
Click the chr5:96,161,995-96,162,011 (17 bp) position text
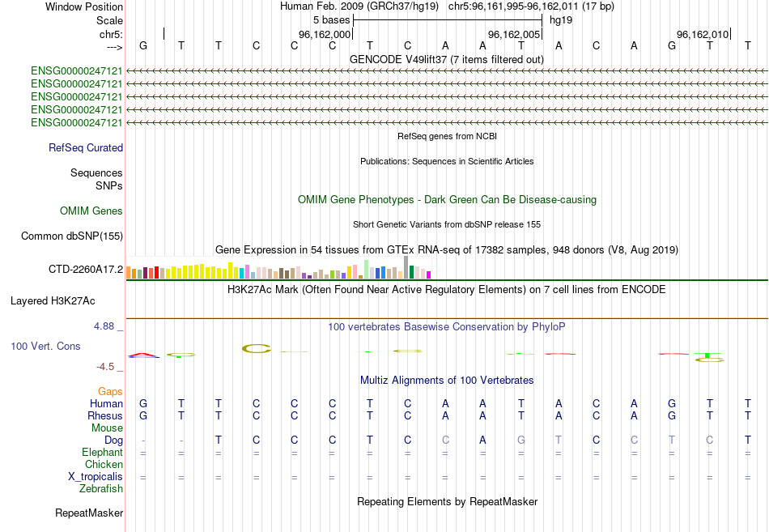[531, 6]
